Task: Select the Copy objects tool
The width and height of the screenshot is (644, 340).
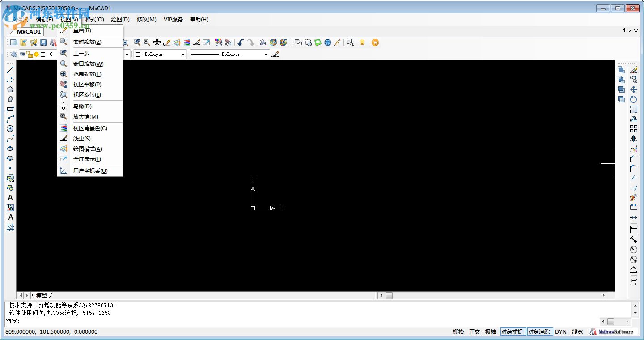Action: coord(634,80)
